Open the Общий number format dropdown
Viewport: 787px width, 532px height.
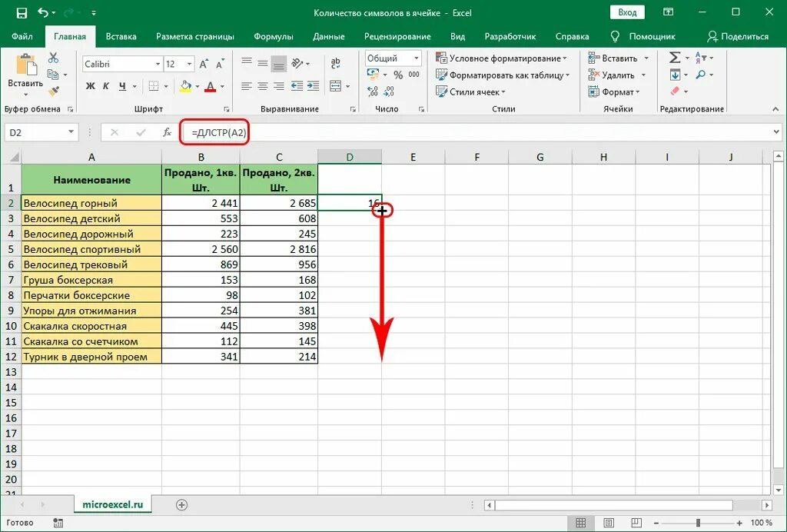point(416,58)
